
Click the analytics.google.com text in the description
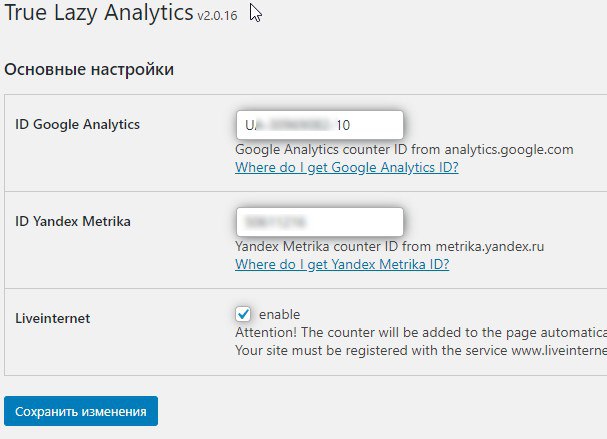click(x=509, y=149)
